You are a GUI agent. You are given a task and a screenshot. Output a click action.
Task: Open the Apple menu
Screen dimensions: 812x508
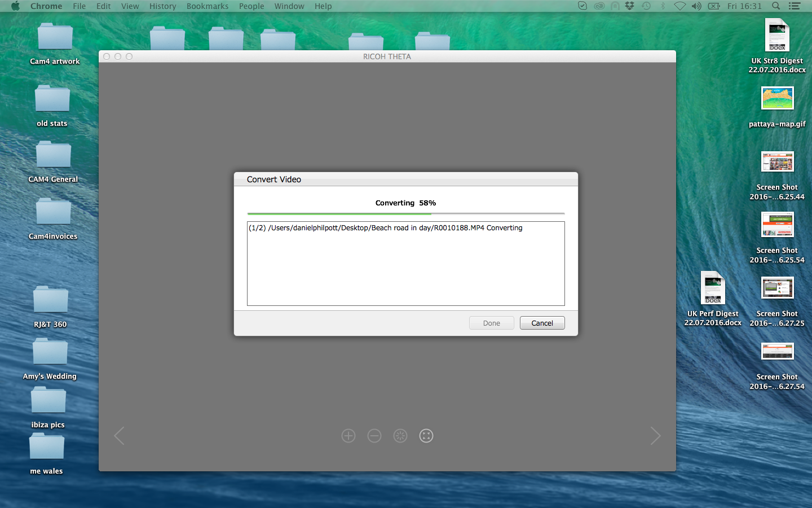click(15, 6)
